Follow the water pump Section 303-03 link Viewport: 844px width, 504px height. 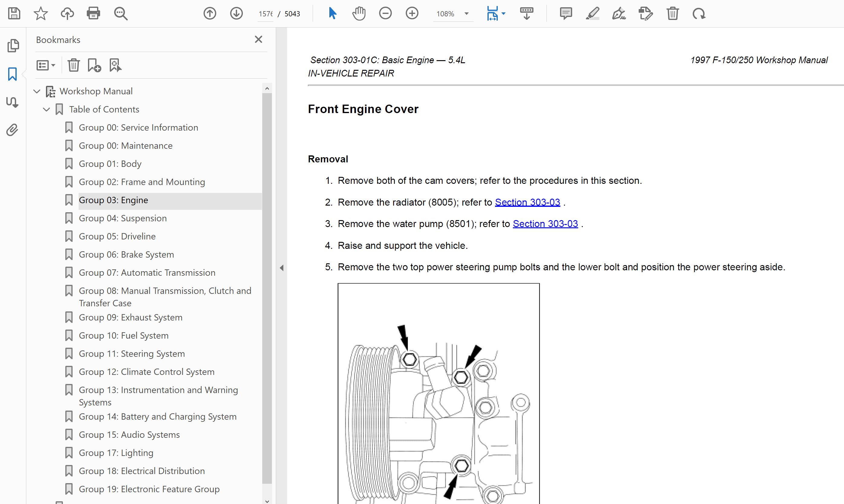[x=545, y=224]
